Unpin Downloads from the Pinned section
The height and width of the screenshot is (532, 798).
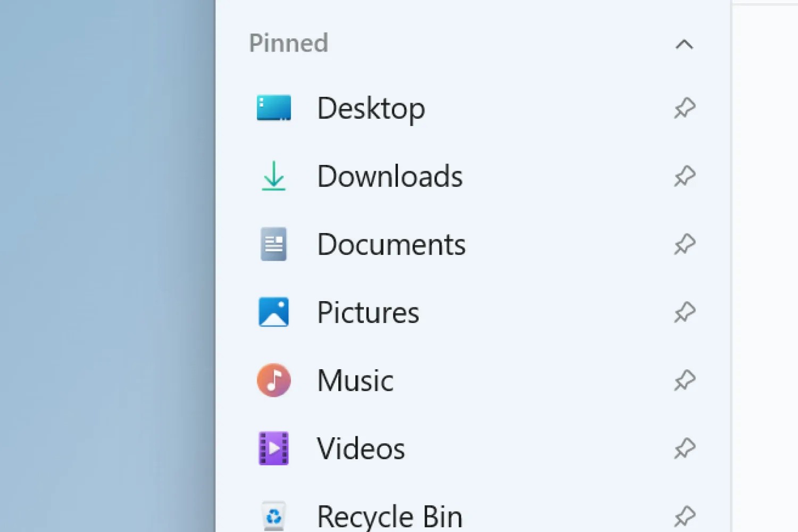[685, 176]
